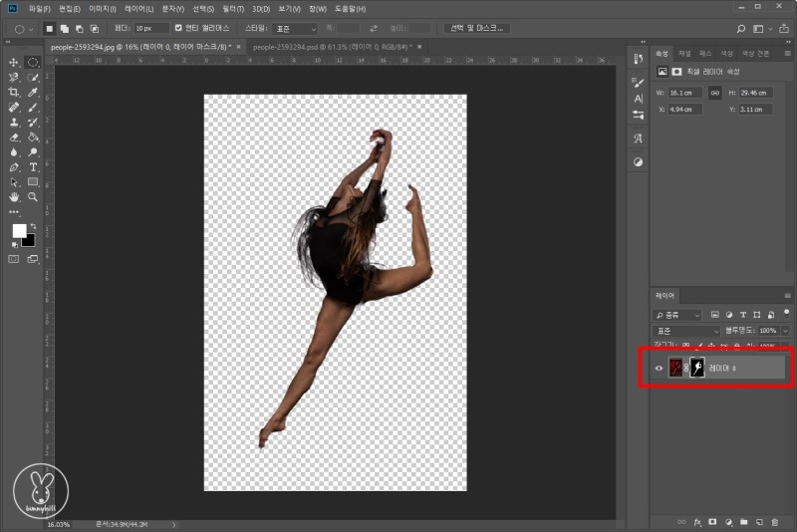Pick the Eyedropper tool
Image resolution: width=797 pixels, height=532 pixels.
point(33,91)
